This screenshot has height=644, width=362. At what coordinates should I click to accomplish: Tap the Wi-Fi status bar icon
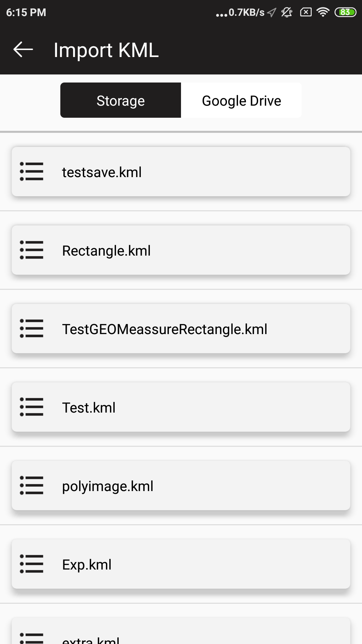323,12
